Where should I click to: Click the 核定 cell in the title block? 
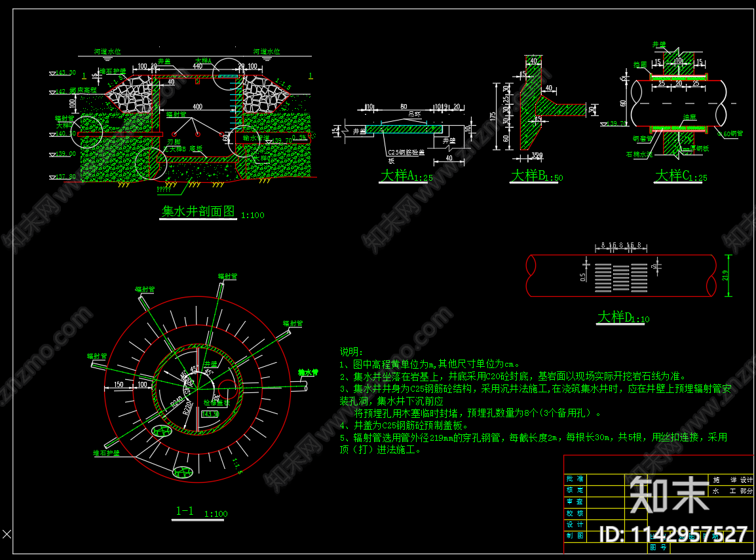click(x=575, y=490)
